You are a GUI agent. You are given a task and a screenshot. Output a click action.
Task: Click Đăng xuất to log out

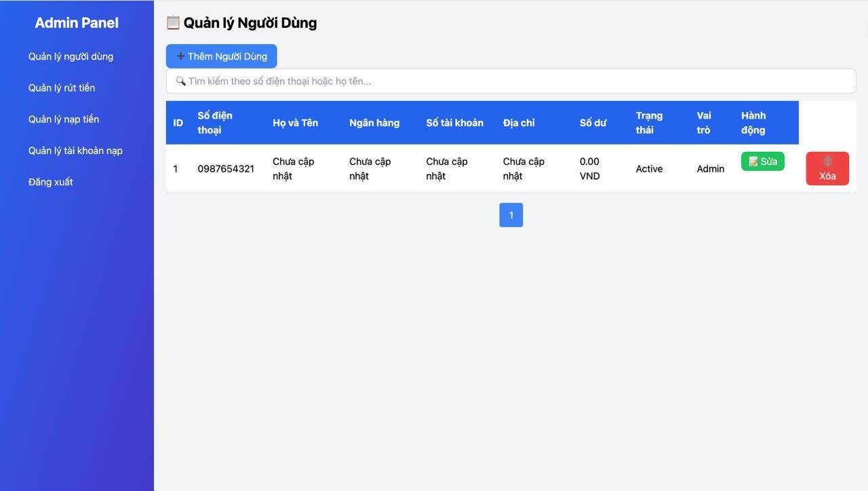tap(51, 182)
